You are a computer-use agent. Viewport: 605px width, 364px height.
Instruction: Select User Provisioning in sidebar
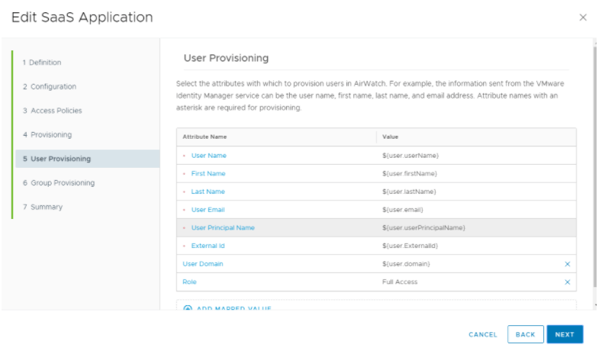(60, 159)
